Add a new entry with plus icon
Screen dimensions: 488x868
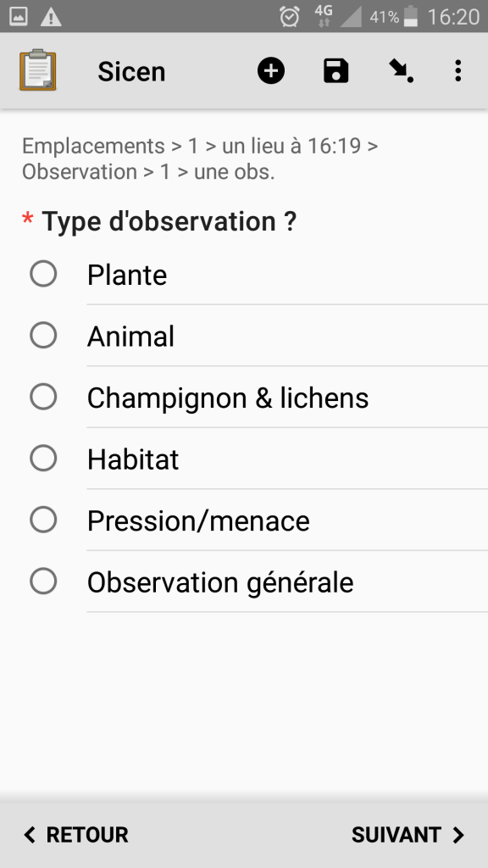271,71
